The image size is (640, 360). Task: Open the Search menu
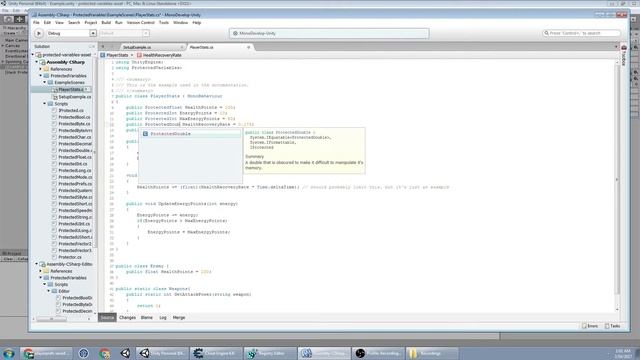coord(74,22)
